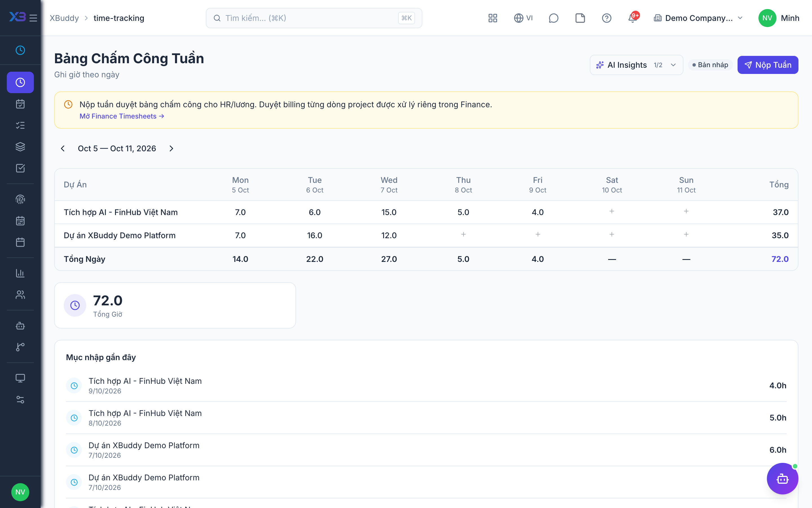This screenshot has height=508, width=812.
Task: Open the chat bubble icon in header
Action: coord(553,18)
